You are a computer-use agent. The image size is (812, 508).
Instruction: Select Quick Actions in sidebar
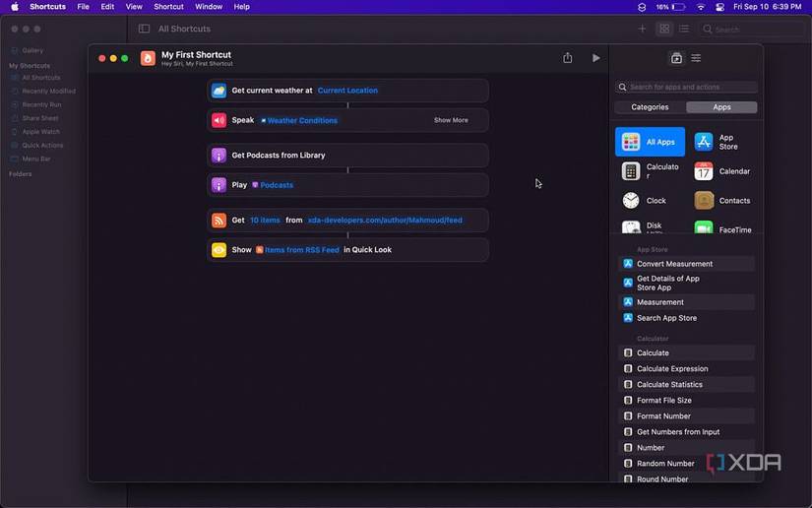click(x=42, y=146)
